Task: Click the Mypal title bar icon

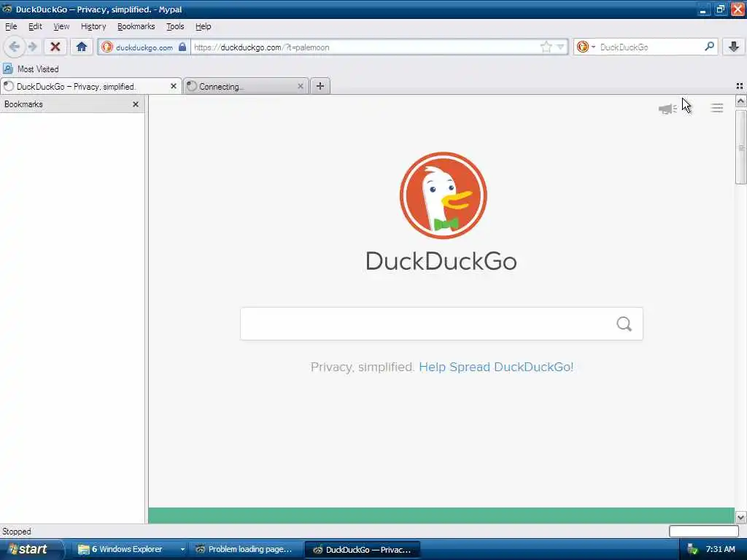Action: [7, 9]
